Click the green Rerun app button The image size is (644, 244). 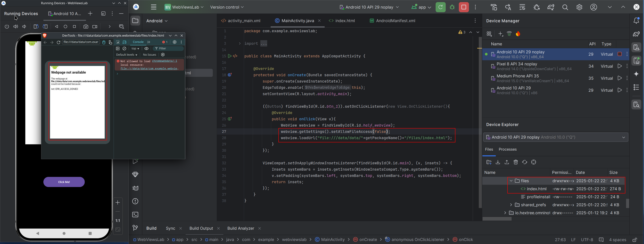[441, 7]
